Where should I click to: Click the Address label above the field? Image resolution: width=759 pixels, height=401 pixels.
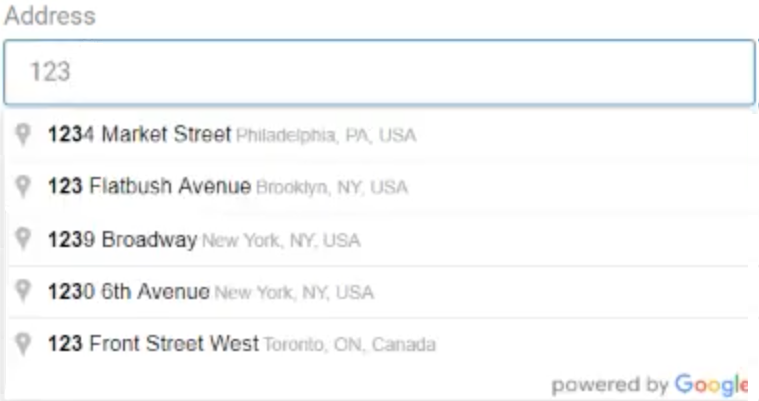coord(49,16)
